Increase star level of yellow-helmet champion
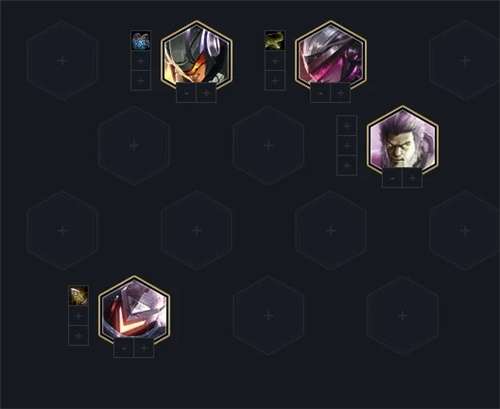This screenshot has width=500, height=409. 207,93
